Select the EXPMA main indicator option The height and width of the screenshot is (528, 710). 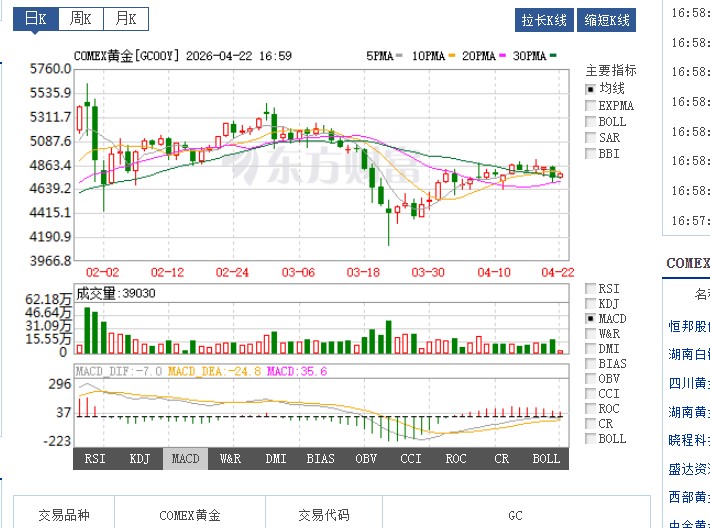pos(590,105)
